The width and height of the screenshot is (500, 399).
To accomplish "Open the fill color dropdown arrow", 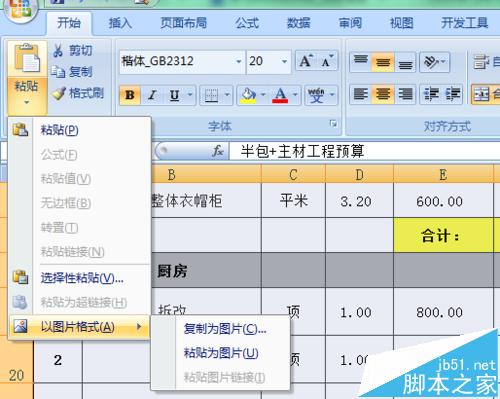I will point(263,95).
